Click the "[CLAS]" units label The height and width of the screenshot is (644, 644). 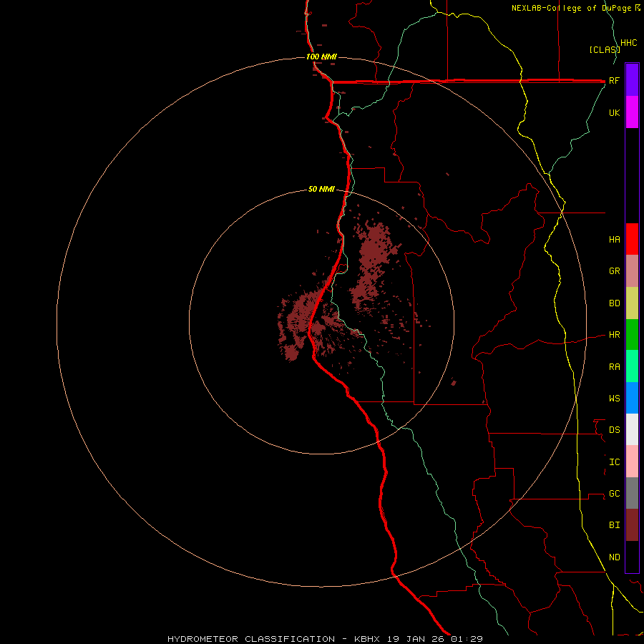pyautogui.click(x=604, y=49)
